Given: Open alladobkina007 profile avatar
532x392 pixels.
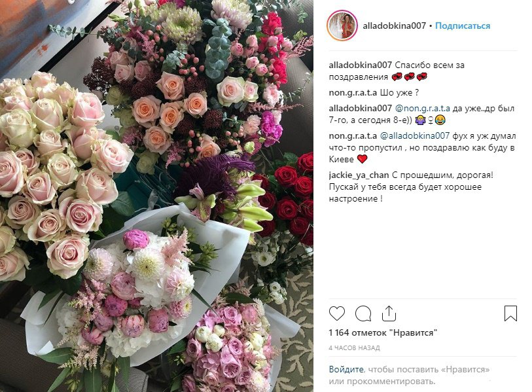Looking at the screenshot, I should pos(342,26).
